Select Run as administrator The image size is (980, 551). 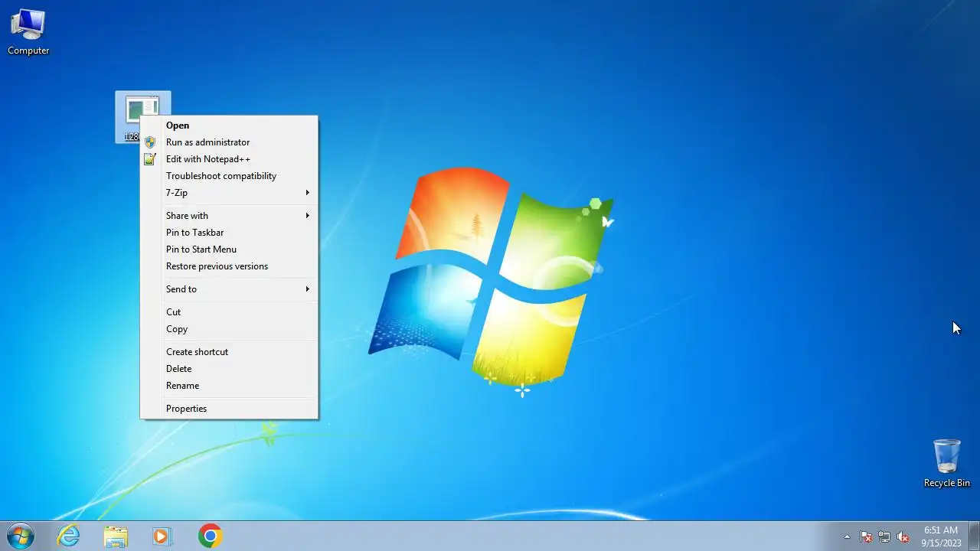[229, 142]
